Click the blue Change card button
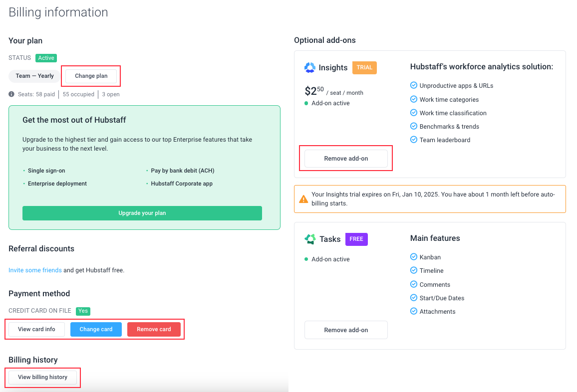The height and width of the screenshot is (392, 577). (96, 329)
